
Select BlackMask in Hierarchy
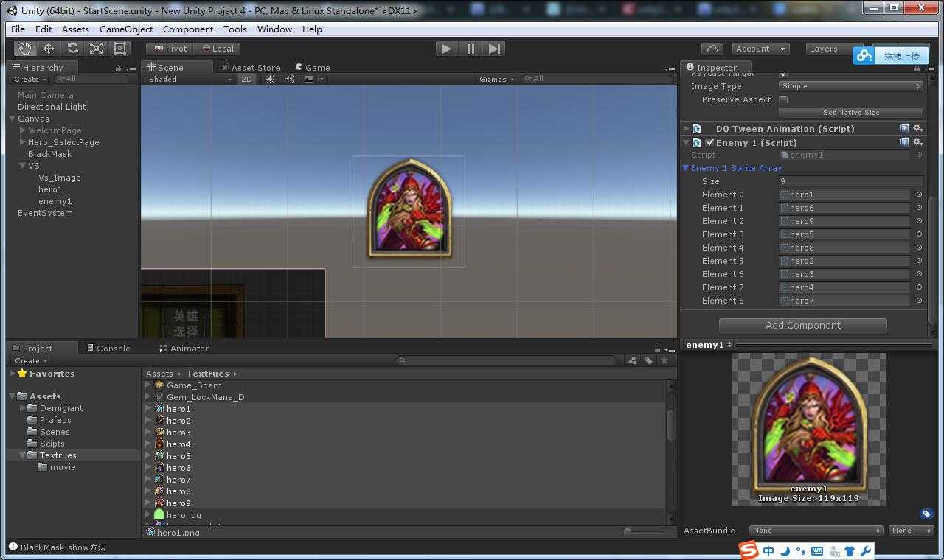click(x=50, y=154)
